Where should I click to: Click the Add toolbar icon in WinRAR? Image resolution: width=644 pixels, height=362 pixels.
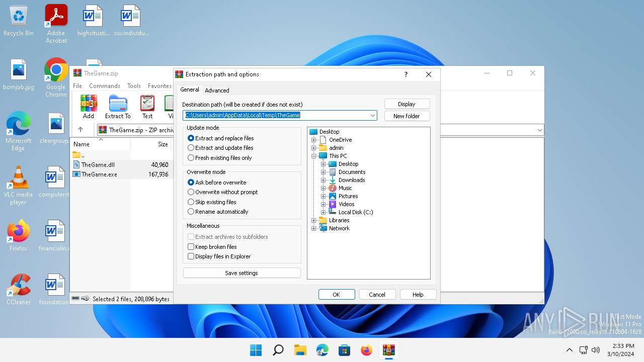click(89, 107)
